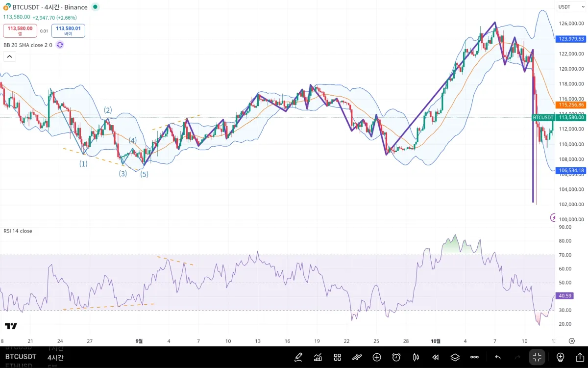The height and width of the screenshot is (368, 588).
Task: Select the (3) Elliott wave label
Action: click(x=122, y=173)
